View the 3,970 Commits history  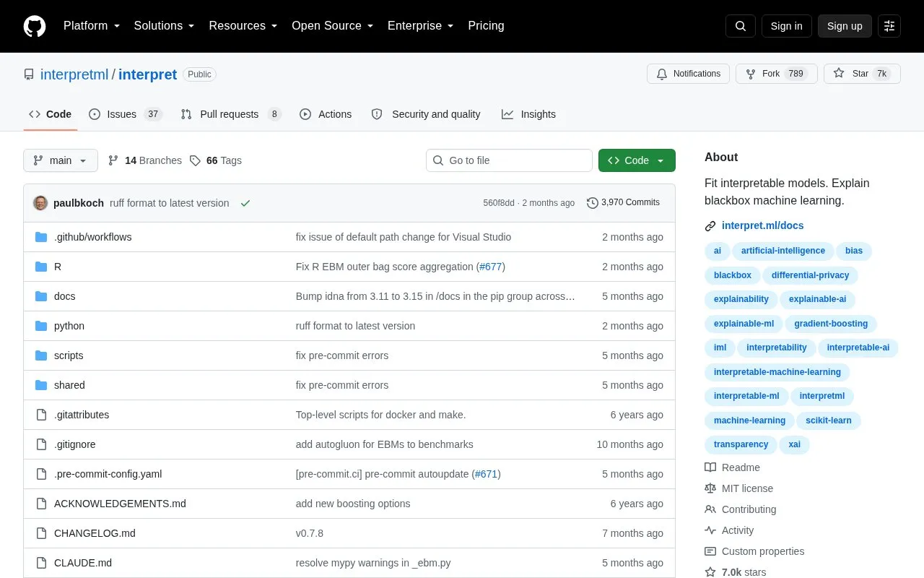(624, 203)
